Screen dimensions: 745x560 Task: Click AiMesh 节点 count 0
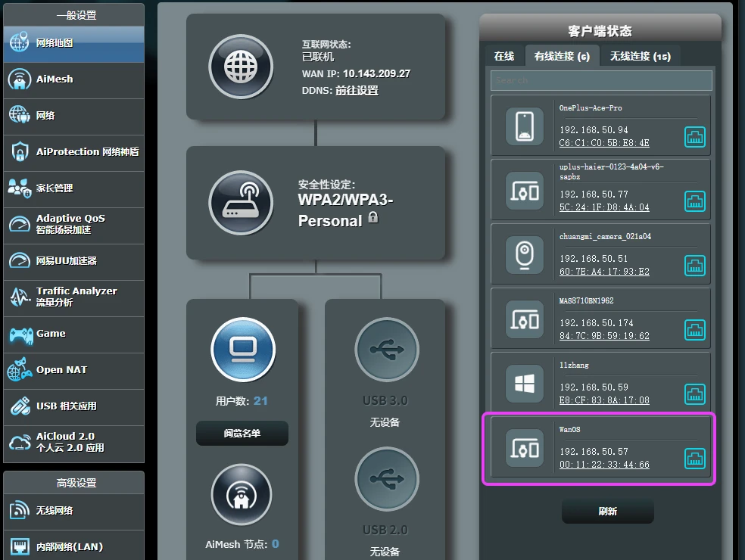(x=275, y=544)
